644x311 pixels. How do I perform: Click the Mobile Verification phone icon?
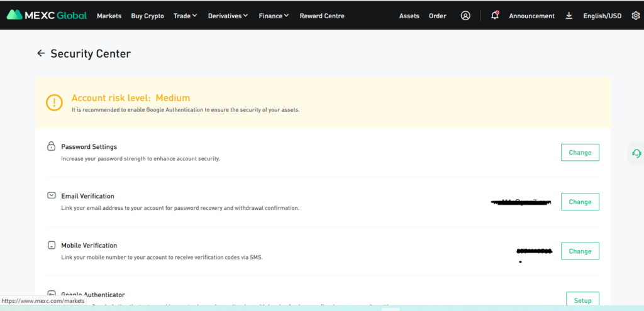coord(52,245)
